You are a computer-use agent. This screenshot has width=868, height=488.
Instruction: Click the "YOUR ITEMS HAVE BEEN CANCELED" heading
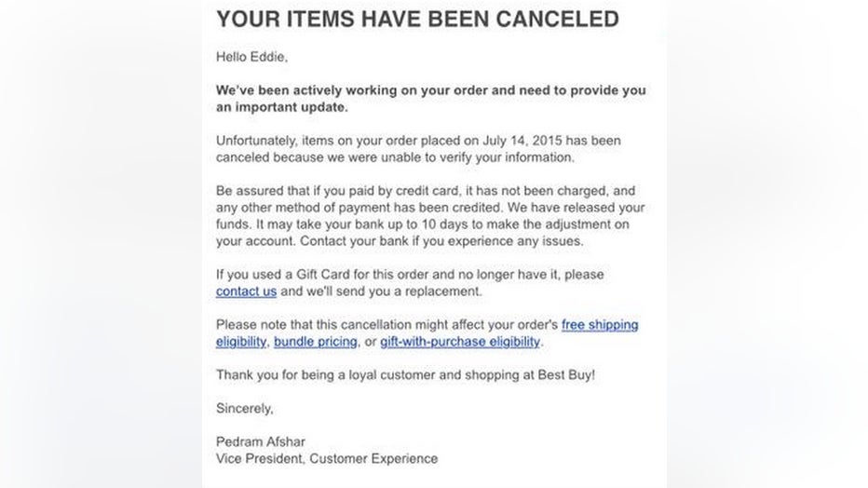pyautogui.click(x=417, y=19)
